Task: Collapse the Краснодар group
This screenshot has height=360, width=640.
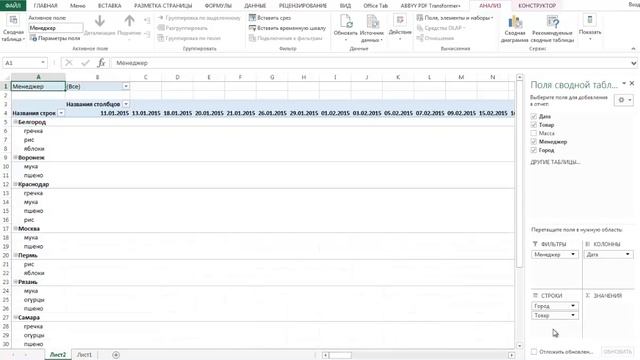Action: [16, 184]
